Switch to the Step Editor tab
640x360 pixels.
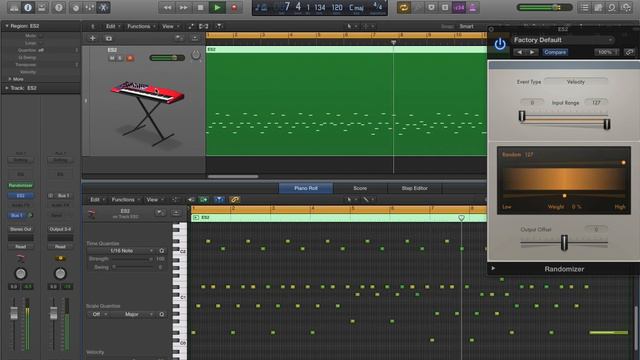click(414, 188)
